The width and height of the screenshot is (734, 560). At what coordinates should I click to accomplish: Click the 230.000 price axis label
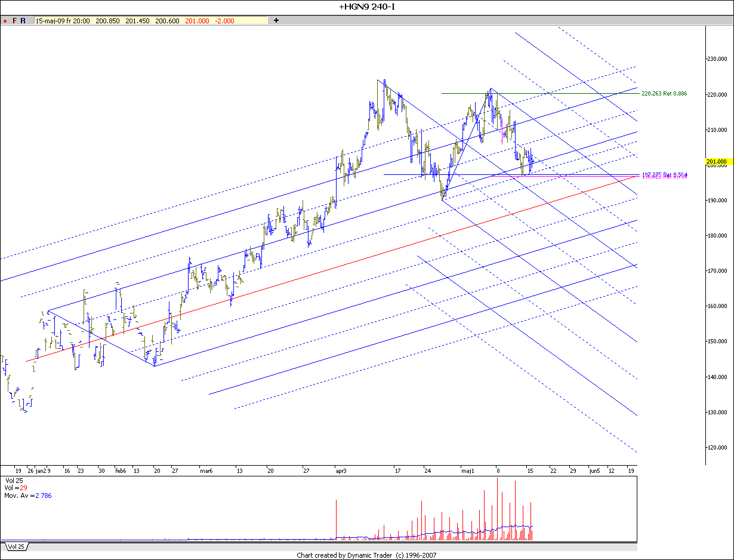coord(718,59)
